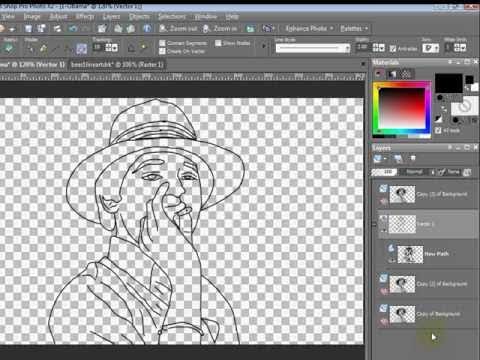Toggle the Create On Vector checkbox
Viewport: 480px width, 360px height.
162,51
